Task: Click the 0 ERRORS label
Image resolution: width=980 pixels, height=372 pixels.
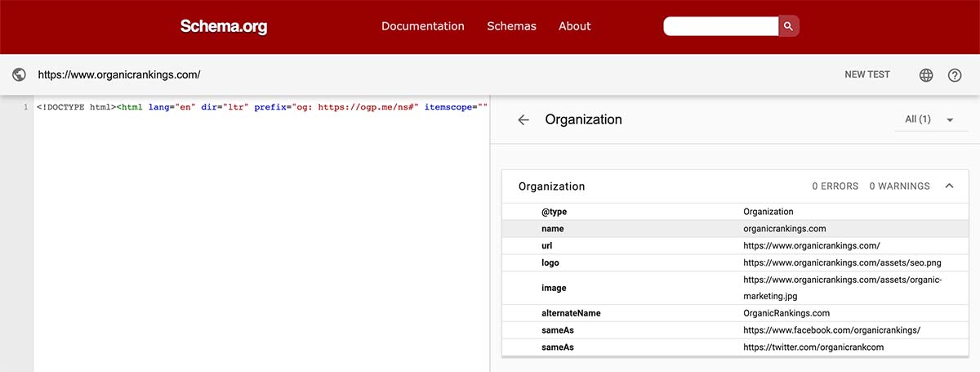Action: pos(835,186)
